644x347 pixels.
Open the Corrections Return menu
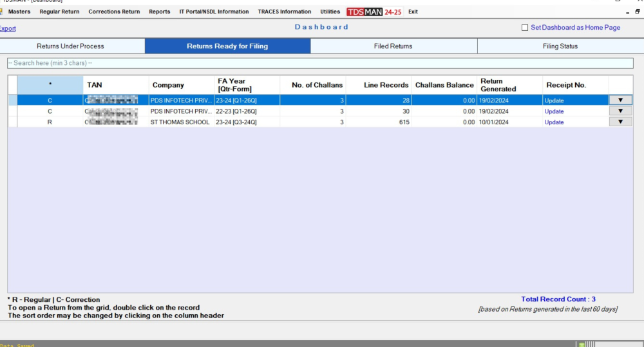[x=114, y=12]
